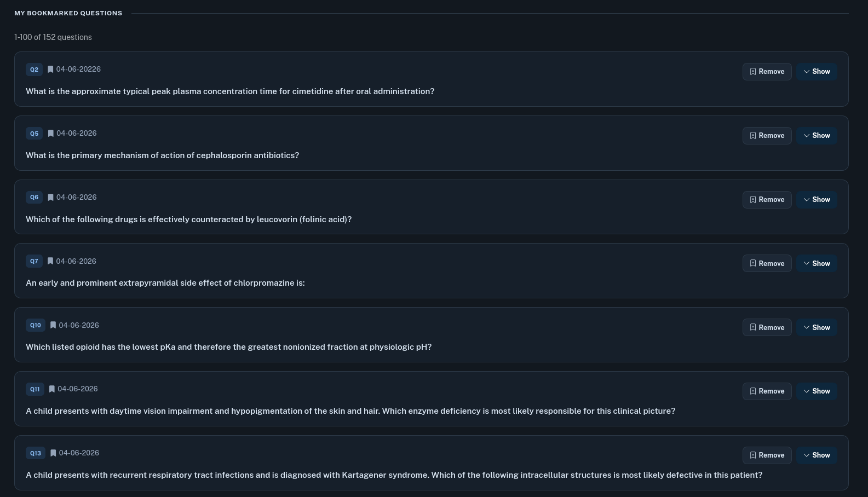Image resolution: width=868 pixels, height=497 pixels.
Task: Remove the leucovorin question bookmark
Action: [x=767, y=200]
